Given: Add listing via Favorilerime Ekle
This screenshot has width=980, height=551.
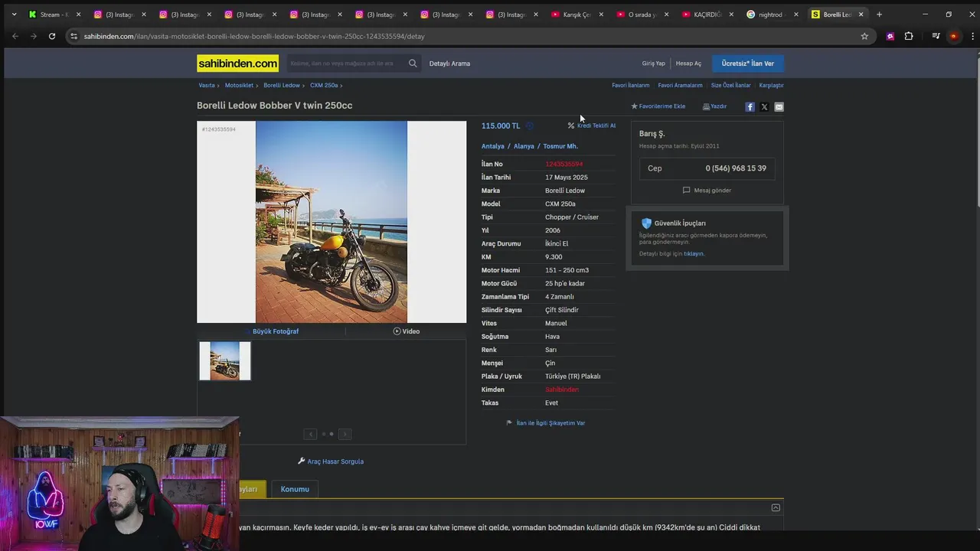Looking at the screenshot, I should tap(658, 106).
